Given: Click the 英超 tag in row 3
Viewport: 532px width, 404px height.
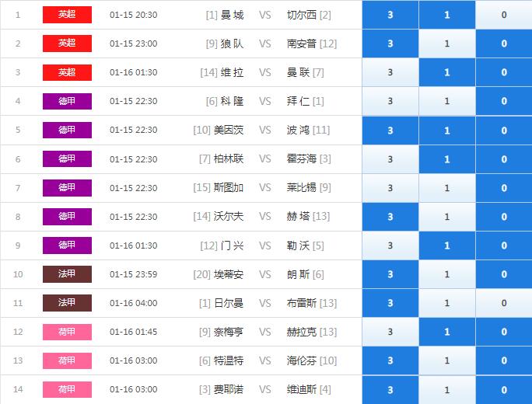Looking at the screenshot, I should (x=67, y=72).
